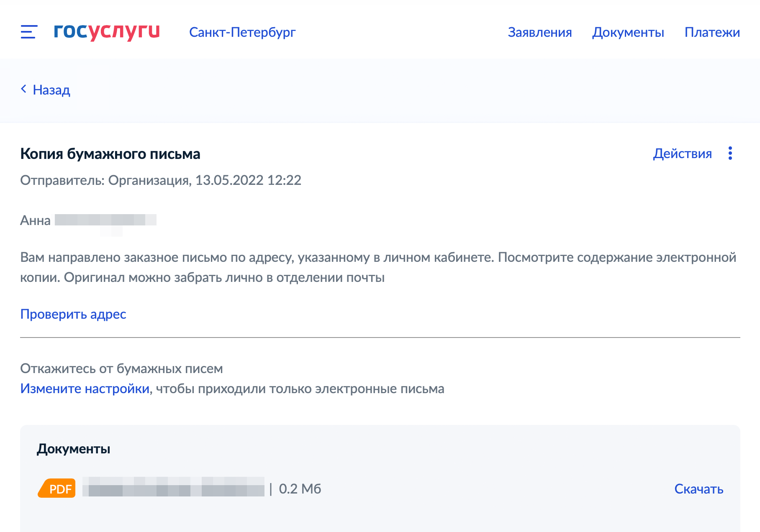This screenshot has height=532, width=760.
Task: Click the orange PDF file icon
Action: [57, 488]
